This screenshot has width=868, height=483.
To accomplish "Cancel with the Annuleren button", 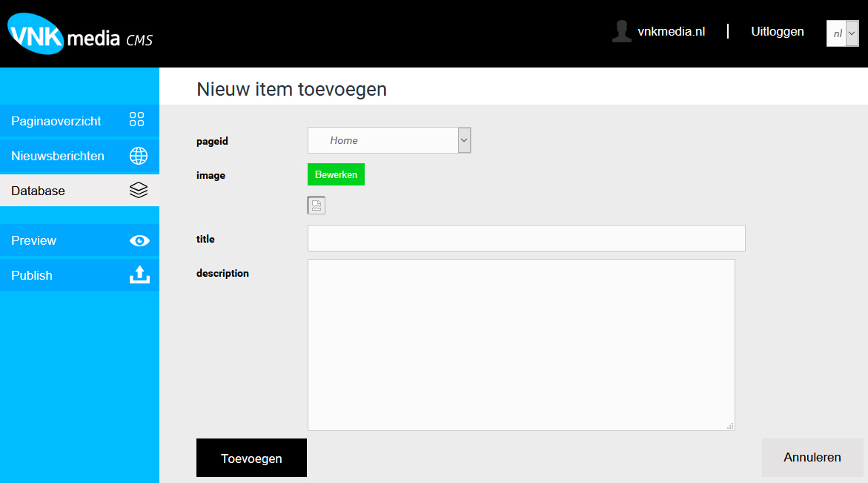I will coord(812,457).
